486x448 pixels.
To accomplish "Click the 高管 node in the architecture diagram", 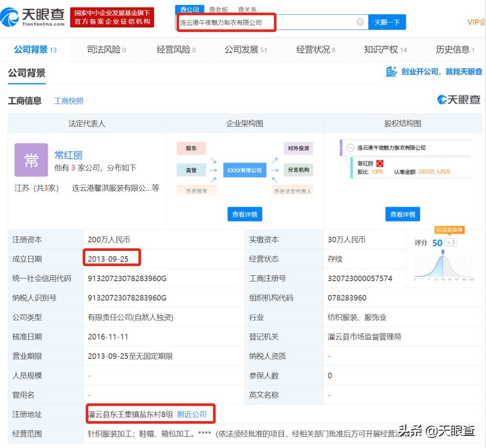I will pos(191,170).
